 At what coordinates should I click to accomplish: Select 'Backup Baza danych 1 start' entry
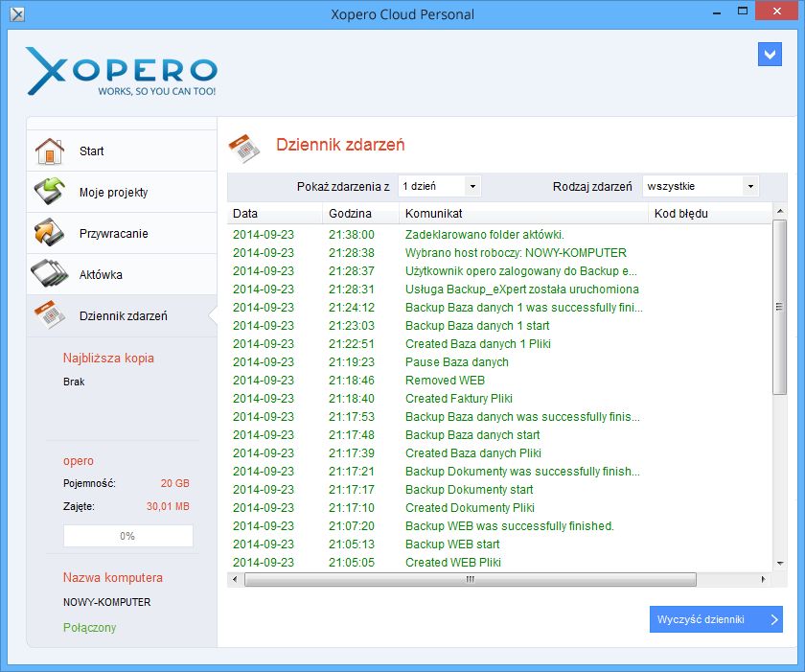click(x=499, y=326)
